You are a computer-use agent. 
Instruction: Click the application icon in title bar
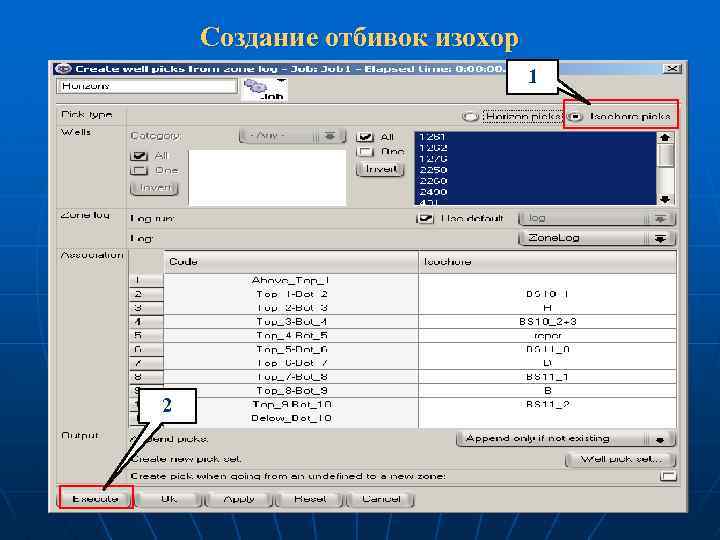point(63,69)
